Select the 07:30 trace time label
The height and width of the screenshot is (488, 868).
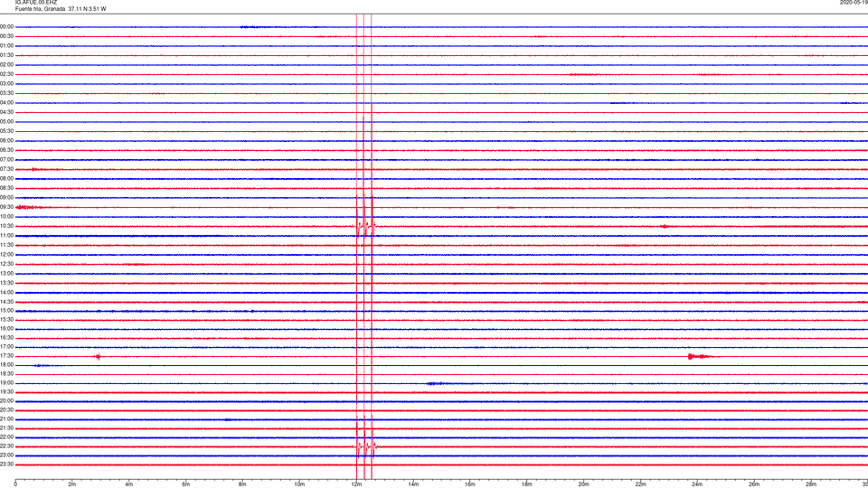(7, 169)
